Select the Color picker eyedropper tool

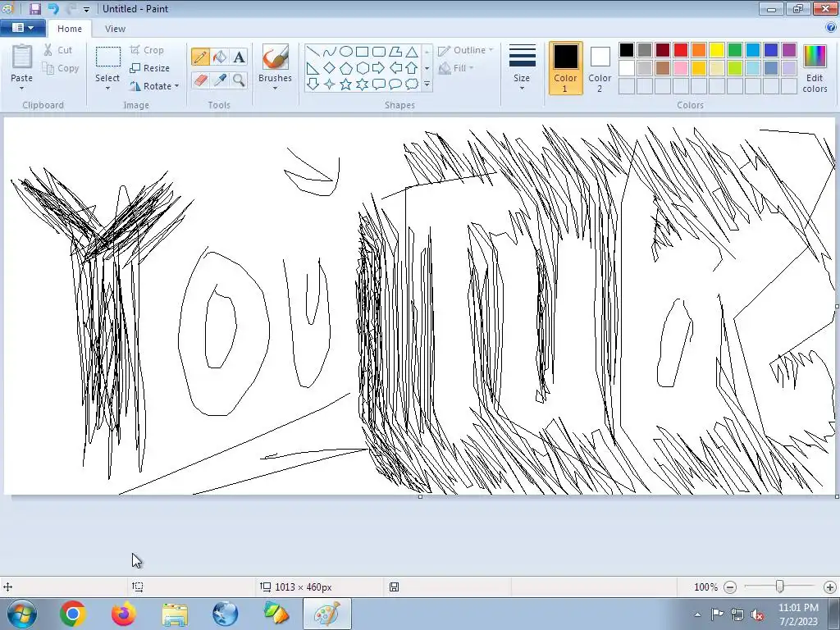click(x=220, y=80)
